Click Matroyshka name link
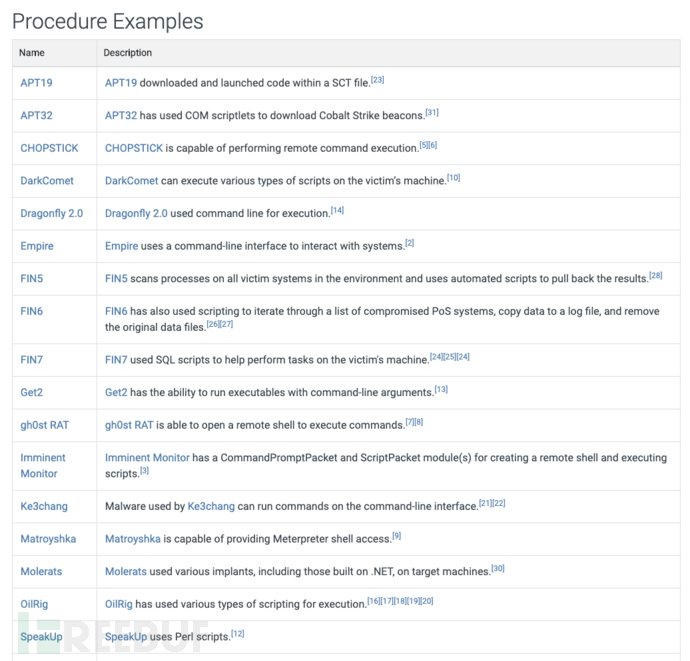The height and width of the screenshot is (661, 690). [50, 539]
